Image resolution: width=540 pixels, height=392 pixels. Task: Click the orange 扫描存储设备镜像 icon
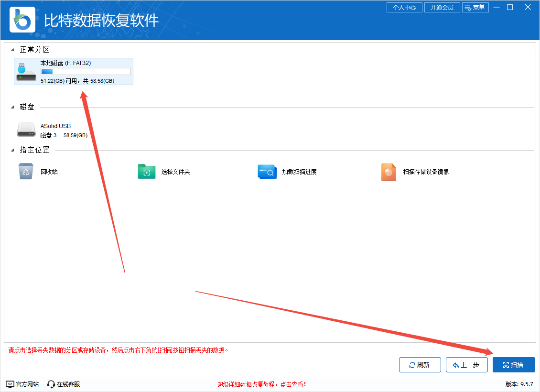point(389,172)
